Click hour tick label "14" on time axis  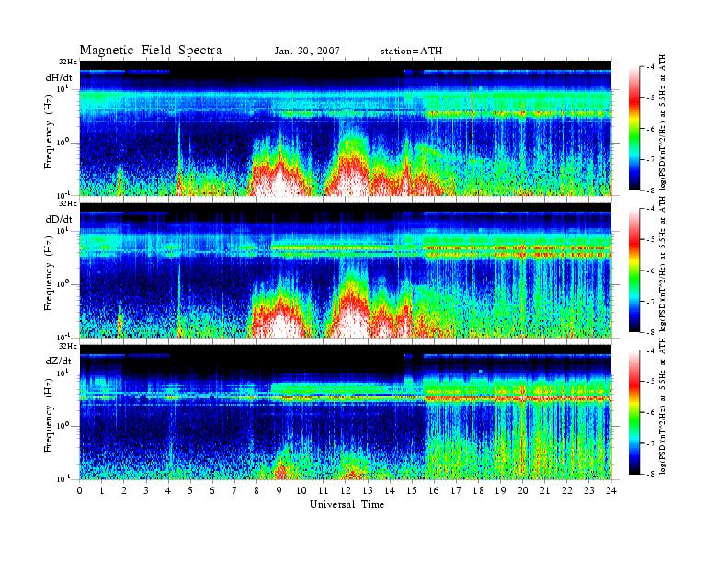pyautogui.click(x=390, y=490)
